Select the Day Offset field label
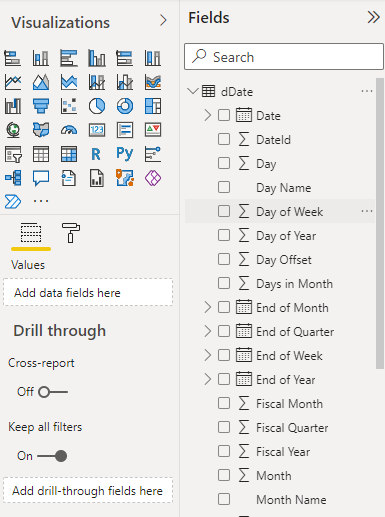The image size is (385, 517). (x=284, y=260)
